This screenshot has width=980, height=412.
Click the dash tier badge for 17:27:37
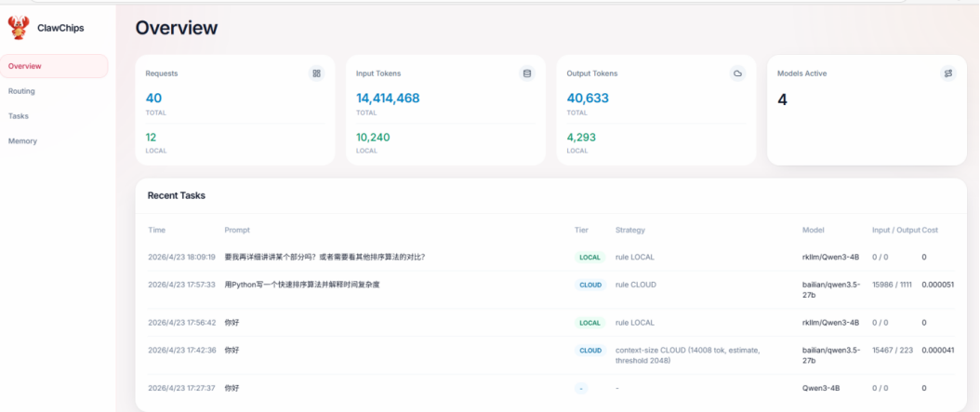(581, 389)
